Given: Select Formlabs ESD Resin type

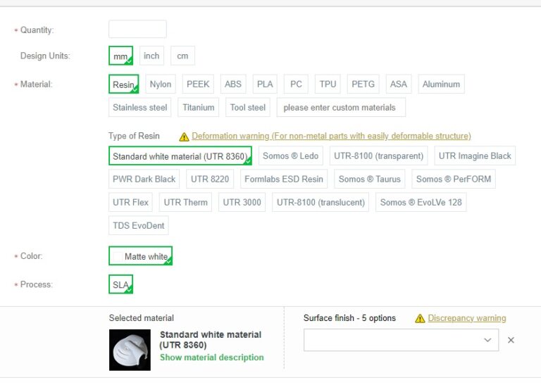Looking at the screenshot, I should click(283, 179).
